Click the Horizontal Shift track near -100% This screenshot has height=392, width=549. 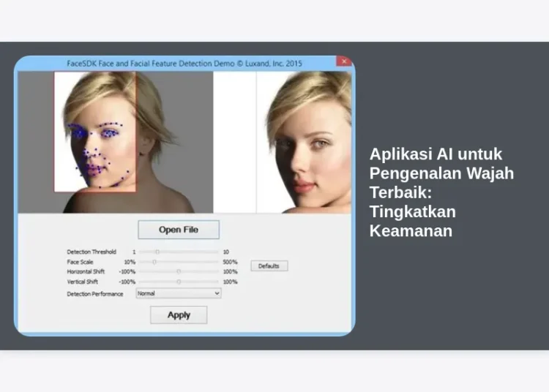[x=142, y=271]
